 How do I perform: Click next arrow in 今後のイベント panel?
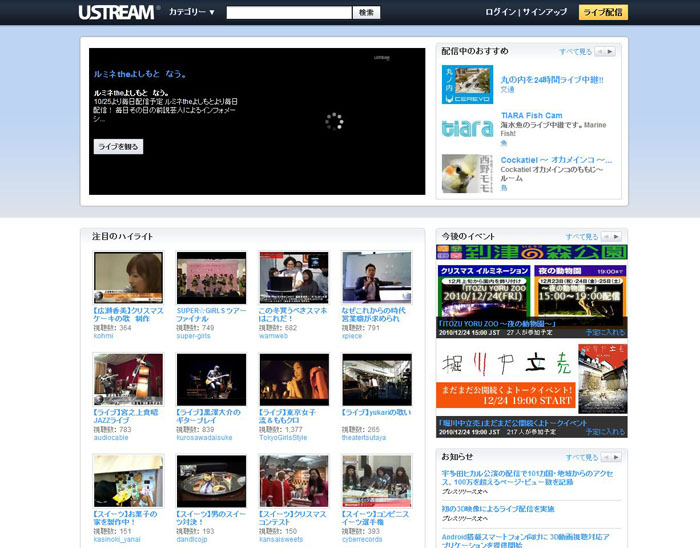617,237
